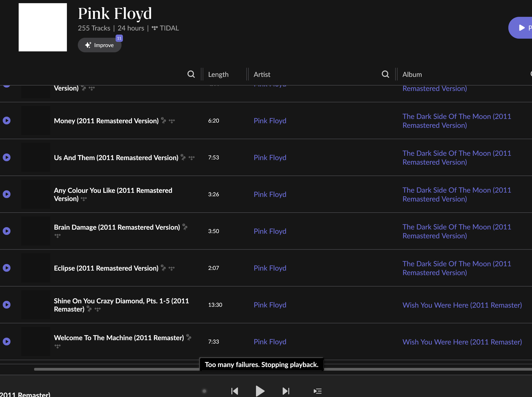Click the 13:30 length cell
The image size is (532, 397).
215,305
